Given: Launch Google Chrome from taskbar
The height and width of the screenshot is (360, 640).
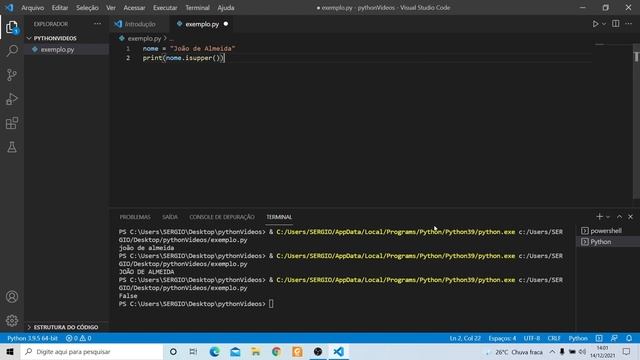Looking at the screenshot, I should (276, 352).
